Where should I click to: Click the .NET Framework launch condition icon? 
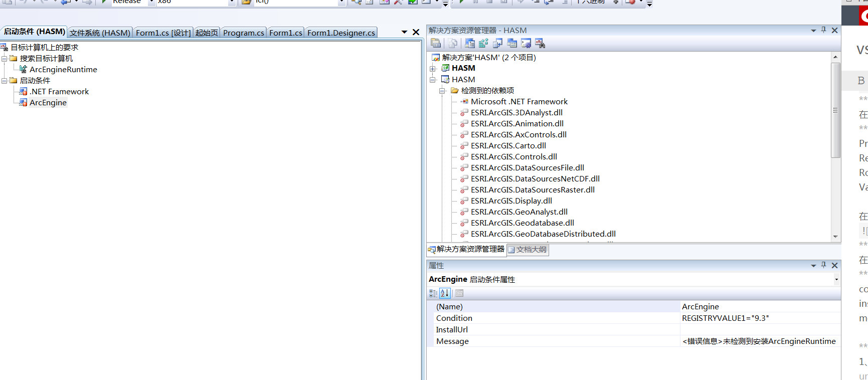(x=23, y=91)
